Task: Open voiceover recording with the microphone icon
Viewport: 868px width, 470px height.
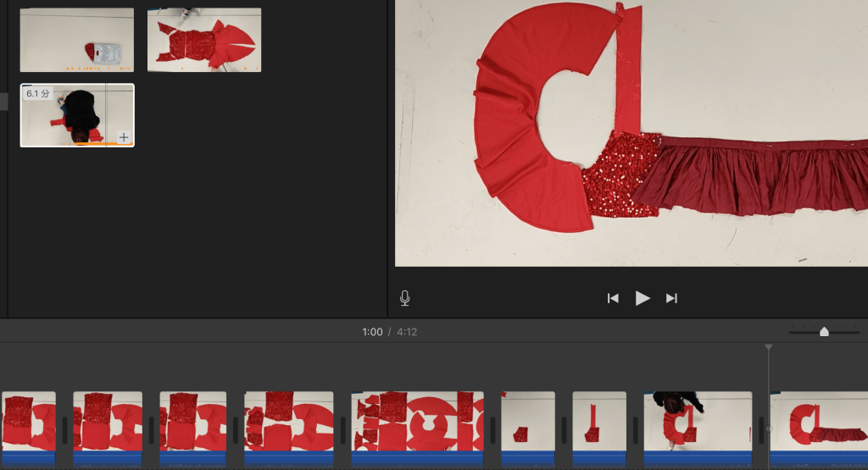Action: 405,298
